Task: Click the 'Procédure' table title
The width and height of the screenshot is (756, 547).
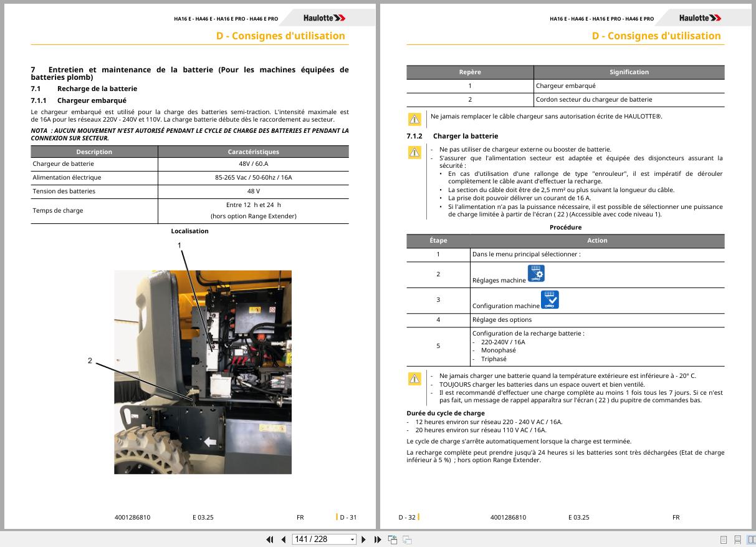Action: (565, 228)
